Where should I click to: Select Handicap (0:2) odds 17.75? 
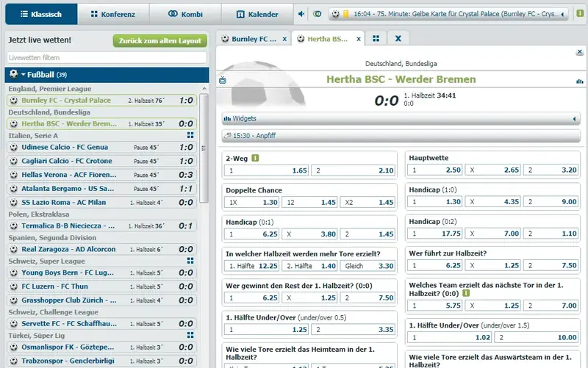pos(434,234)
